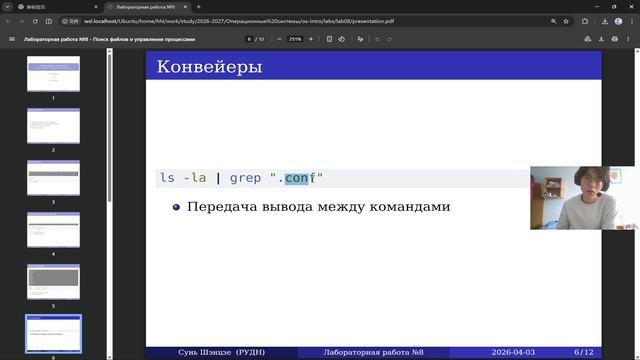
Task: Open Chrome three-dot menu
Action: (x=632, y=21)
